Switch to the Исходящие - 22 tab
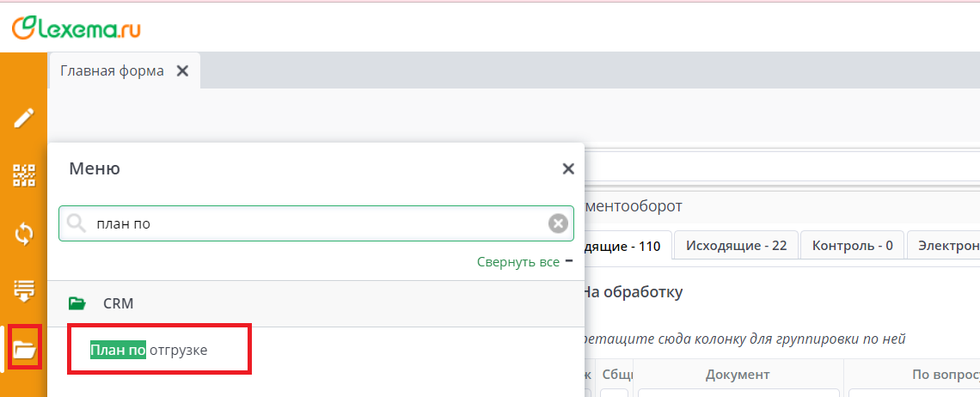The width and height of the screenshot is (980, 397). 736,245
